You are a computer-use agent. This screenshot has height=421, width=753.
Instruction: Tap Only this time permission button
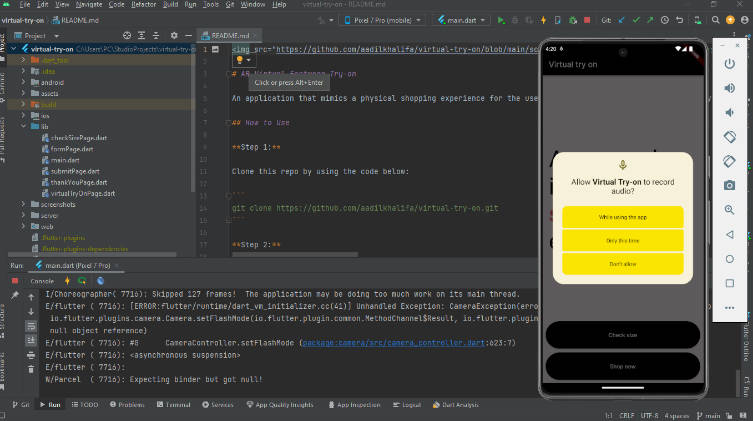(x=622, y=241)
